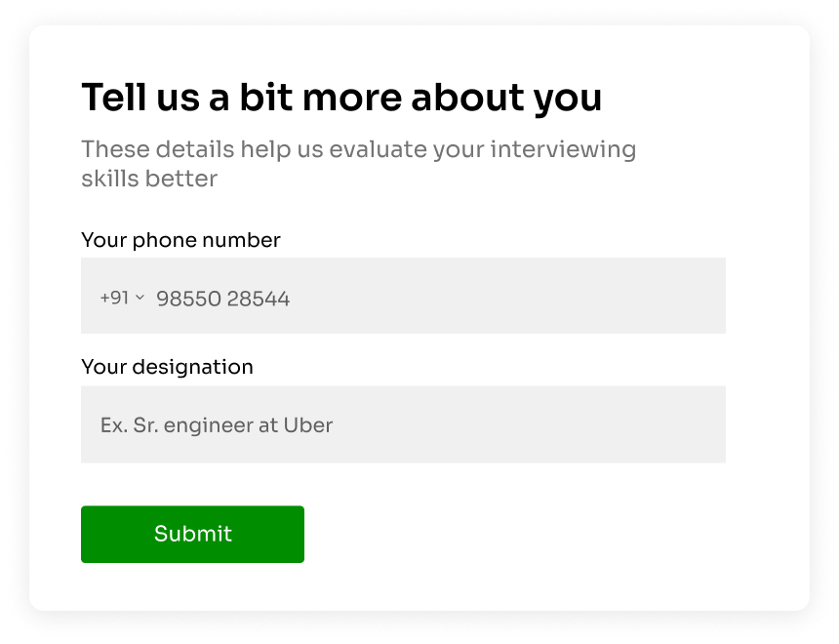Click the 98550 28544 placeholder text
The image size is (839, 644).
click(223, 299)
